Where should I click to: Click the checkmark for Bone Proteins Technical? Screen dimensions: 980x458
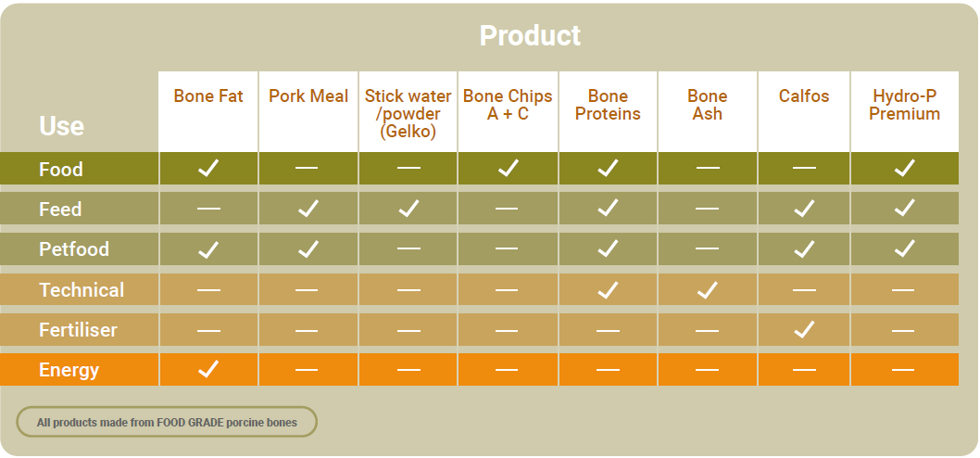(x=608, y=289)
